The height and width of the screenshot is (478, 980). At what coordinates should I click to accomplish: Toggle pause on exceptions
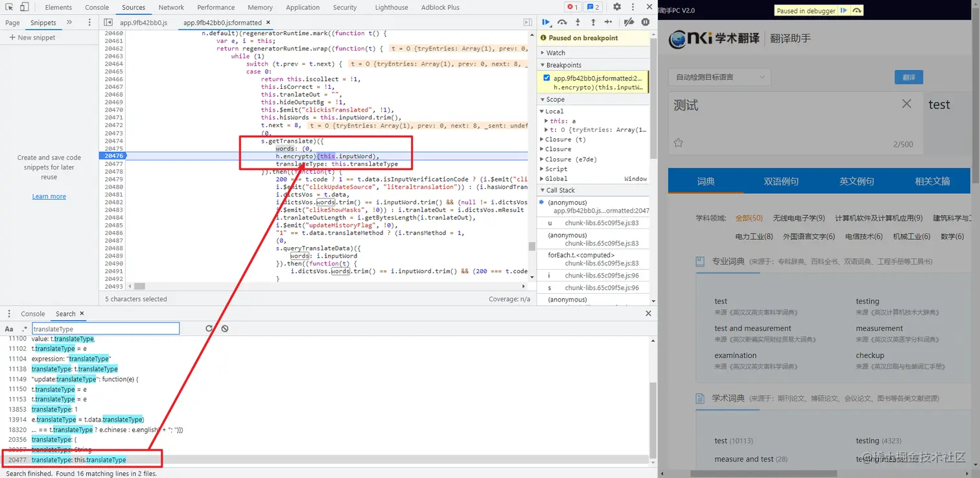[x=645, y=22]
